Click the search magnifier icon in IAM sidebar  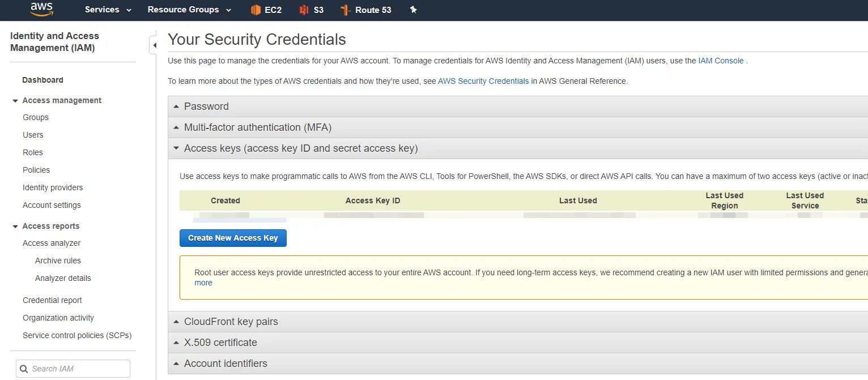click(24, 369)
